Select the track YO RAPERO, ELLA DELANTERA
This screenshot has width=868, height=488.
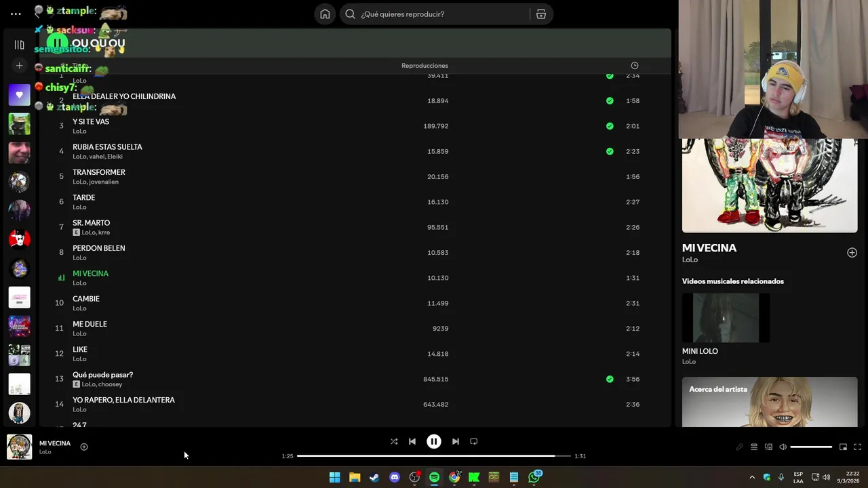click(x=123, y=400)
